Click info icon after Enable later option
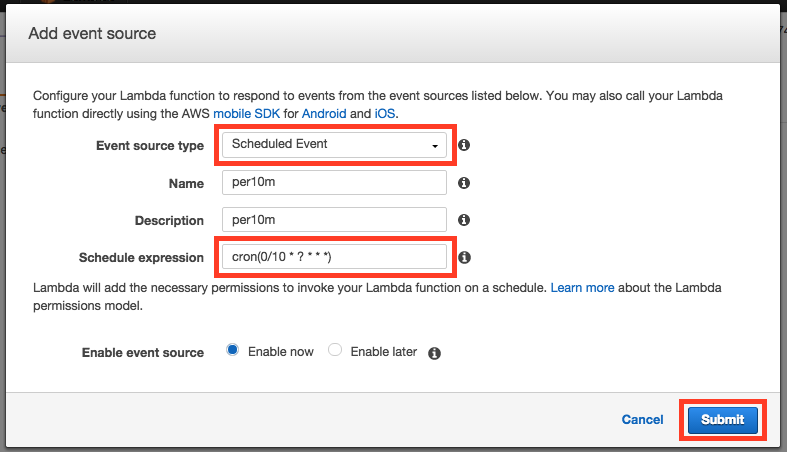 click(435, 353)
